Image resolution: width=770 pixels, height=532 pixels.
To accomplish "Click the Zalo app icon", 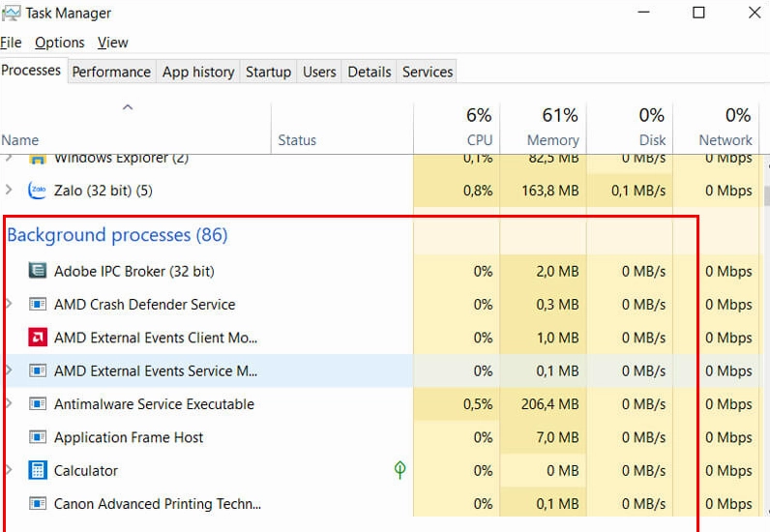I will [38, 191].
